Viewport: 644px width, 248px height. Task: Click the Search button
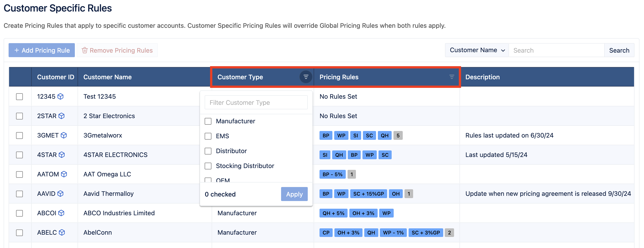619,50
